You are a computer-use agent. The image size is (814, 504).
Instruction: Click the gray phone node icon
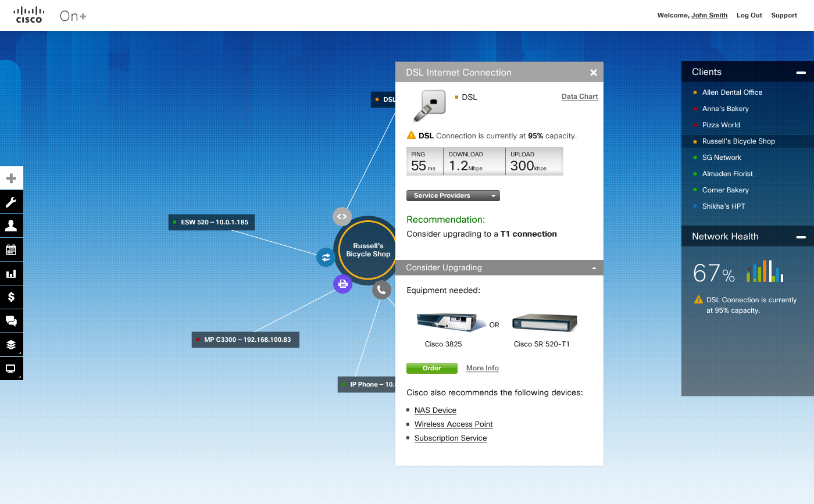[x=381, y=289]
